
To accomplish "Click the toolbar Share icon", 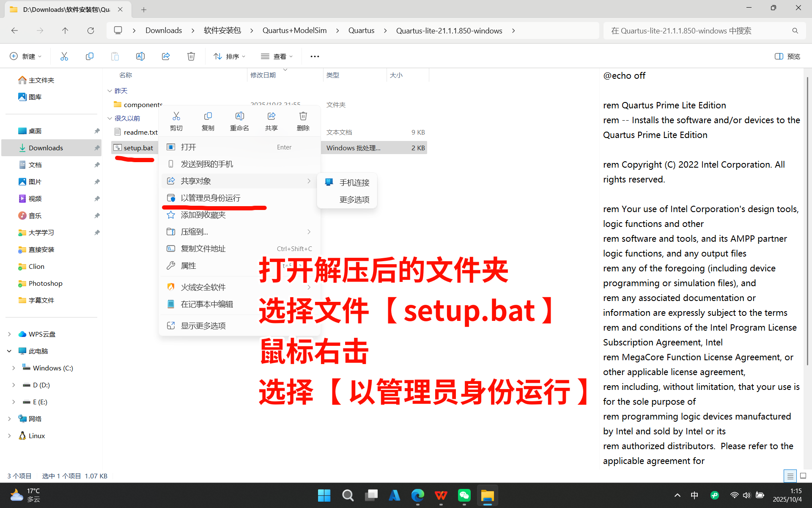I will pyautogui.click(x=166, y=56).
